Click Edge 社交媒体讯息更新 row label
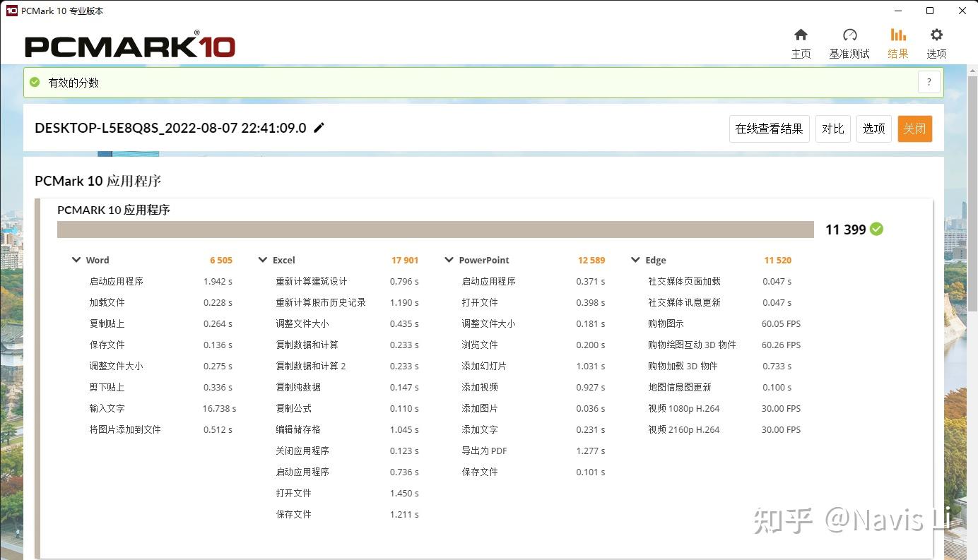The height and width of the screenshot is (560, 978). point(685,302)
